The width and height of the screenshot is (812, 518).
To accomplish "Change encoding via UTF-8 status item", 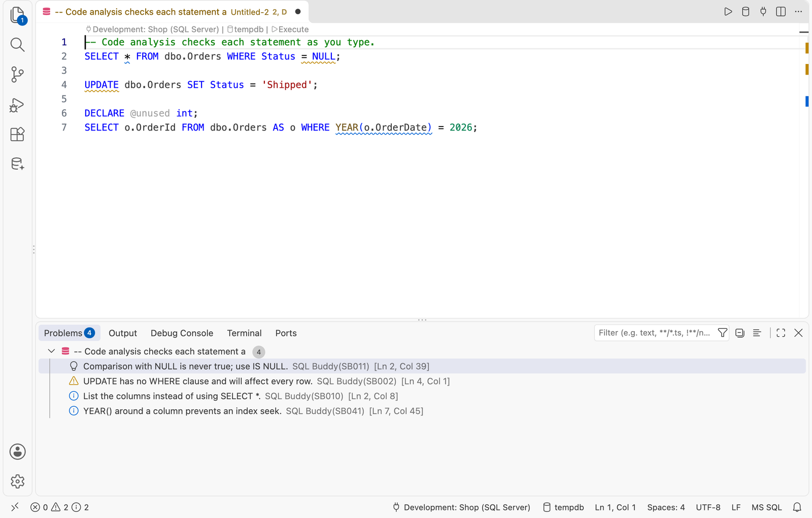I will point(708,507).
